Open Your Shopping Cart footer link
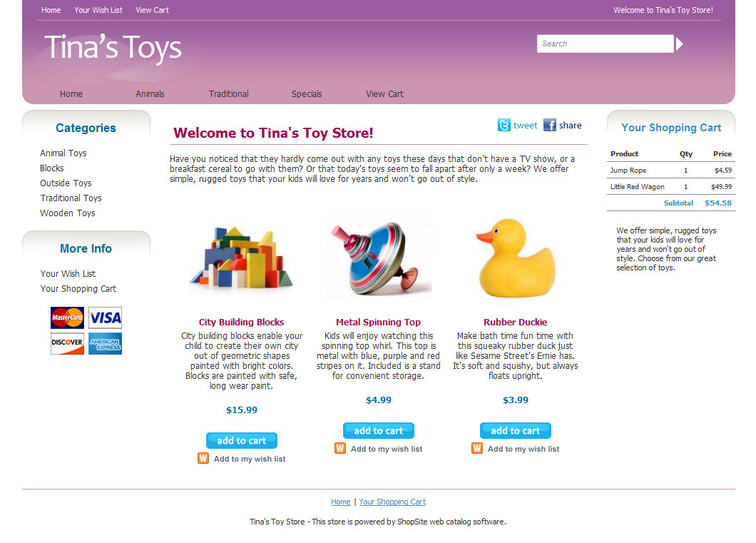This screenshot has width=756, height=543. tap(392, 502)
